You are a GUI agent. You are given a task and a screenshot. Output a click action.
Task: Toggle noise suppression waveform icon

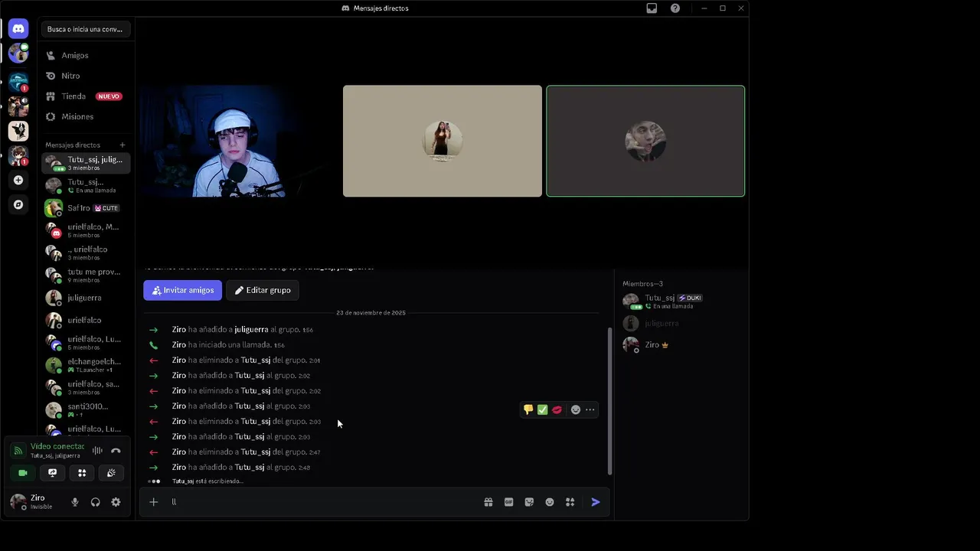coord(97,451)
